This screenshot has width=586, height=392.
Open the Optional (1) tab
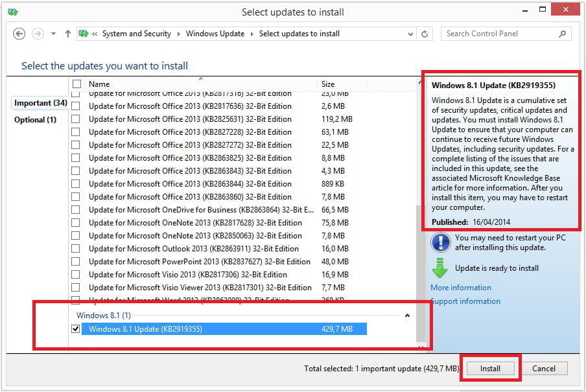pyautogui.click(x=35, y=120)
